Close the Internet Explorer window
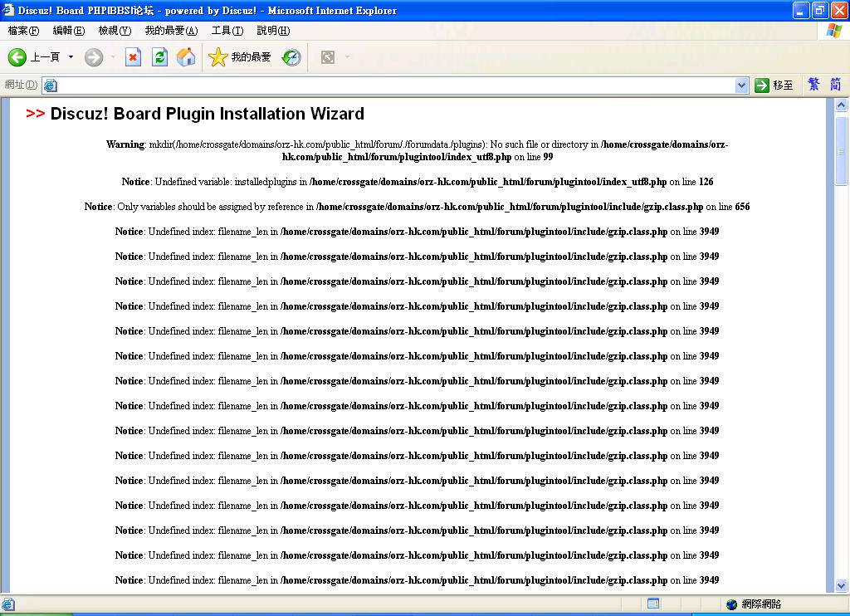Screen dimensions: 850x616 [x=838, y=10]
